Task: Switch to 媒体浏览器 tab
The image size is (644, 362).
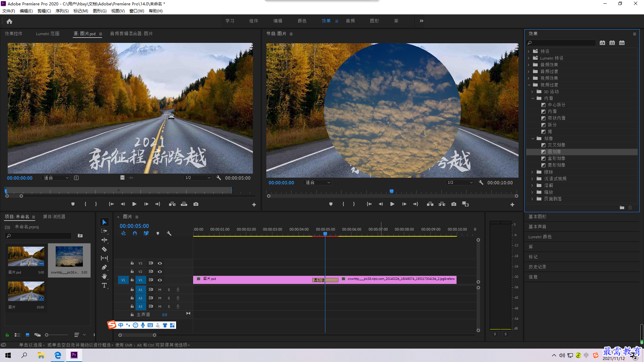Action: (54, 217)
